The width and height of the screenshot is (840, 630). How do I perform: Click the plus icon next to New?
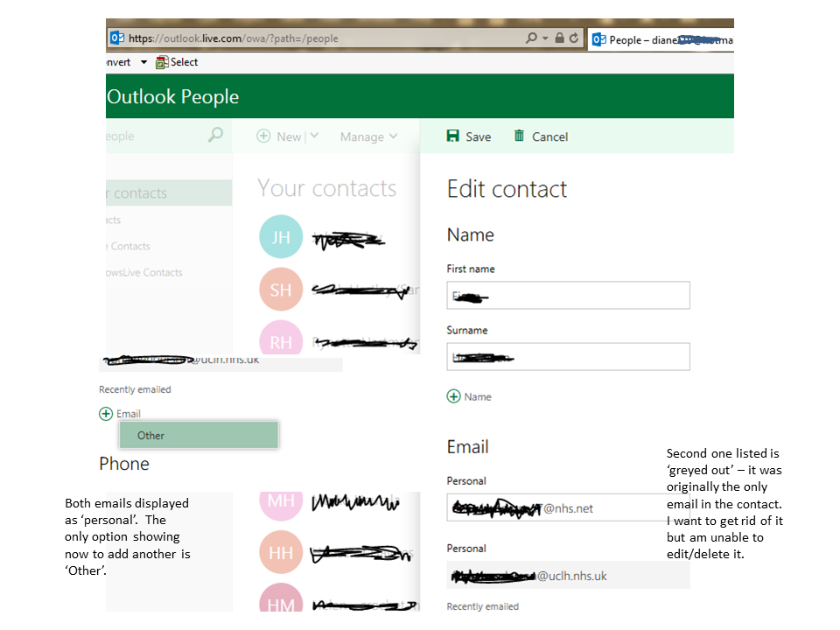click(263, 136)
